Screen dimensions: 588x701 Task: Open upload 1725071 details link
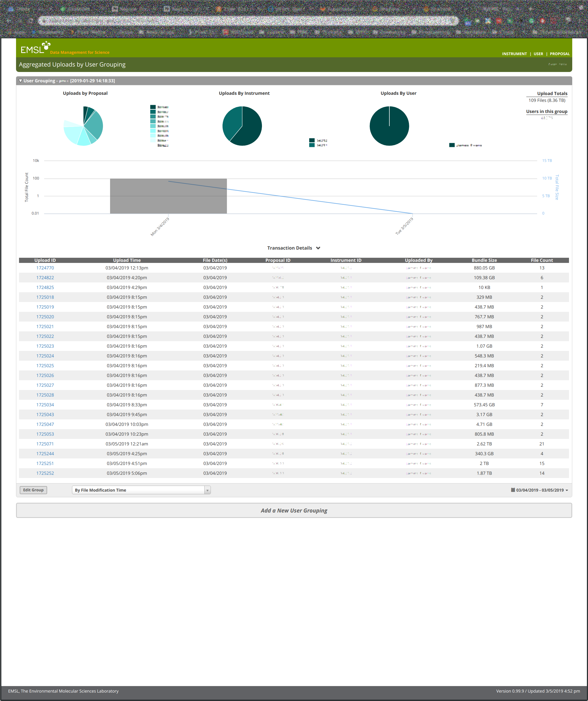45,444
